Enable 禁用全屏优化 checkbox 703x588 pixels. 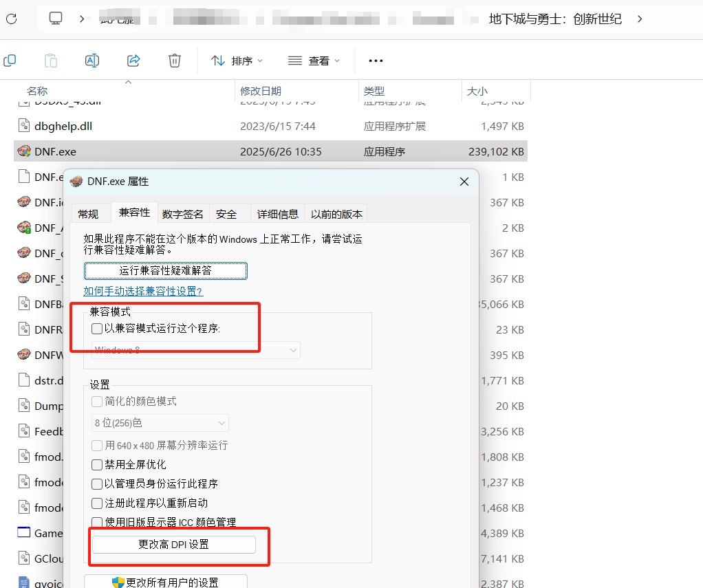coord(97,465)
